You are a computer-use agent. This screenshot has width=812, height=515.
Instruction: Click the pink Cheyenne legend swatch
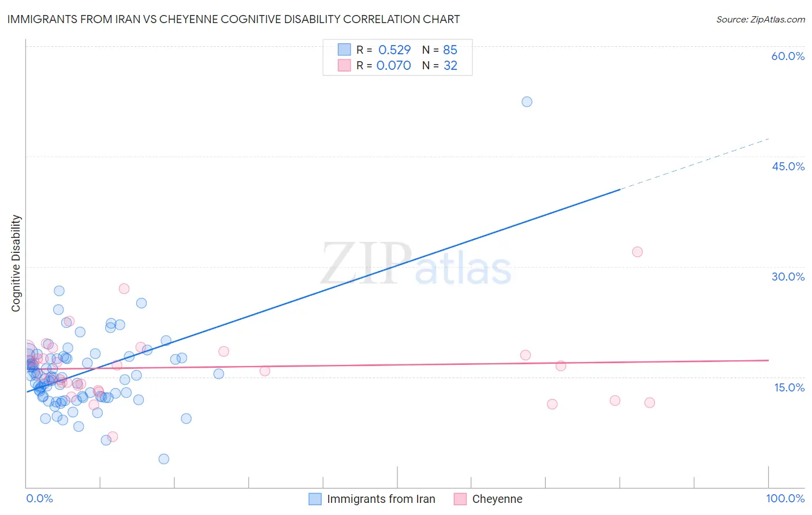[460, 499]
